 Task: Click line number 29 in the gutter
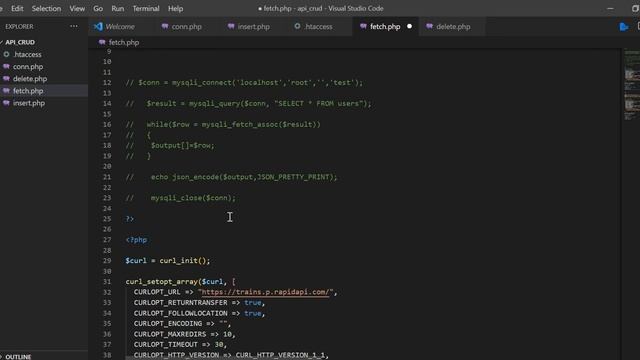click(x=107, y=260)
